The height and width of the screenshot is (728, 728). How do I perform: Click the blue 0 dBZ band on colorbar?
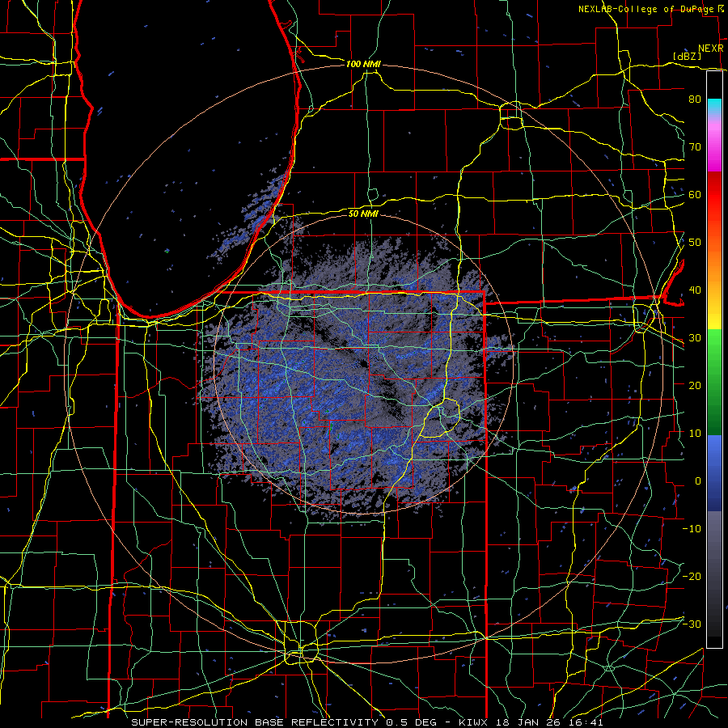click(714, 473)
